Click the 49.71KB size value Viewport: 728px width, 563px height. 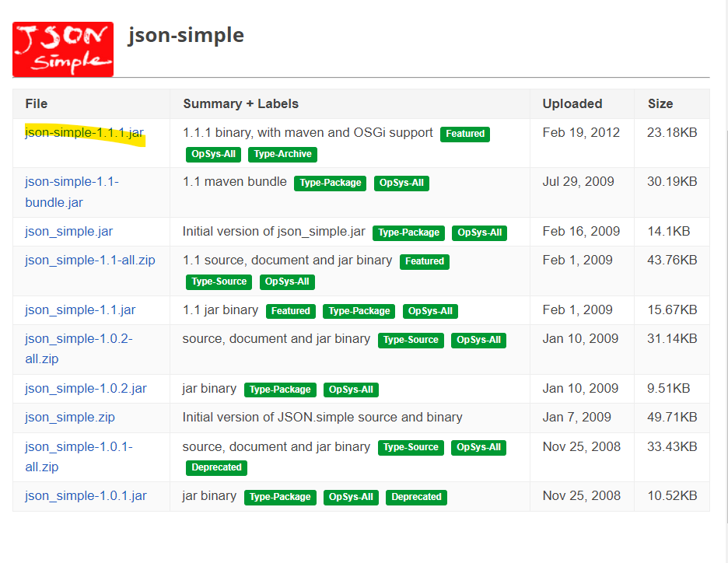point(672,417)
